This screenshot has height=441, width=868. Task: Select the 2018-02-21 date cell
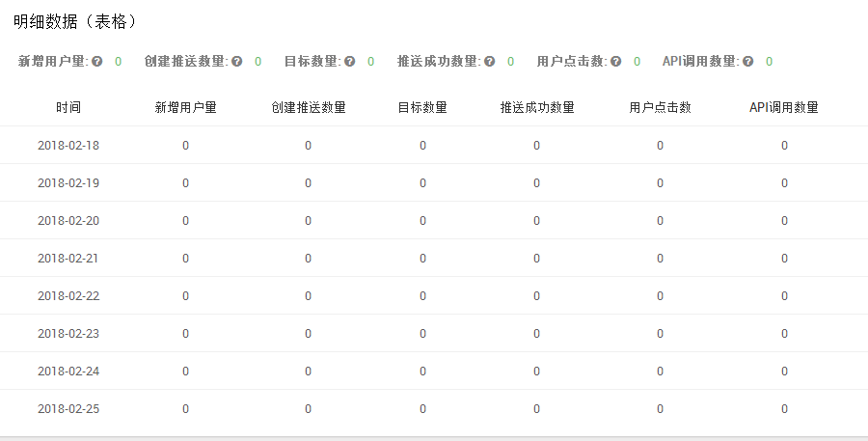point(68,259)
